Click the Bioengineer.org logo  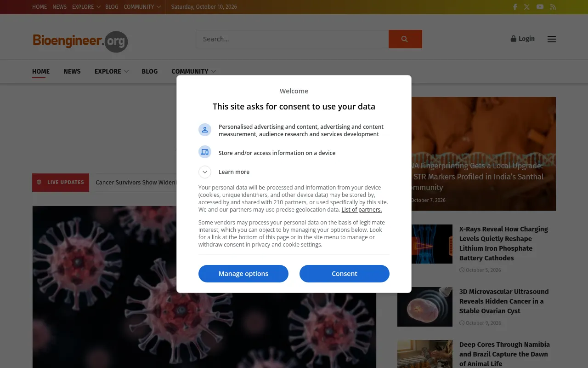tap(80, 41)
